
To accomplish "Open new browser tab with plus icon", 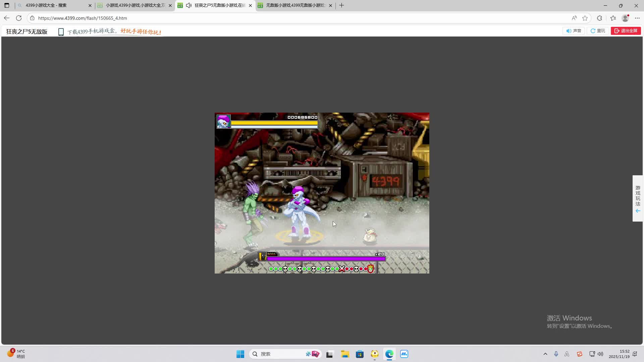I will click(x=341, y=5).
